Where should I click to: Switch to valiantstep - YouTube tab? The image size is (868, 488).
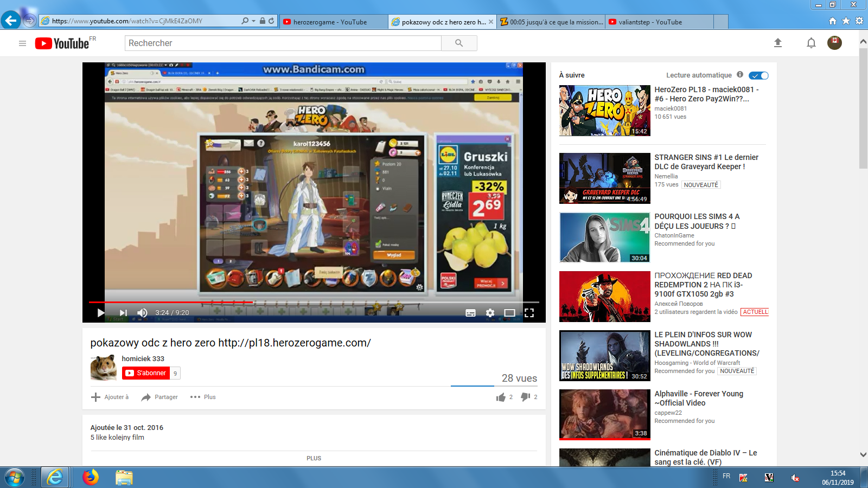pos(659,22)
